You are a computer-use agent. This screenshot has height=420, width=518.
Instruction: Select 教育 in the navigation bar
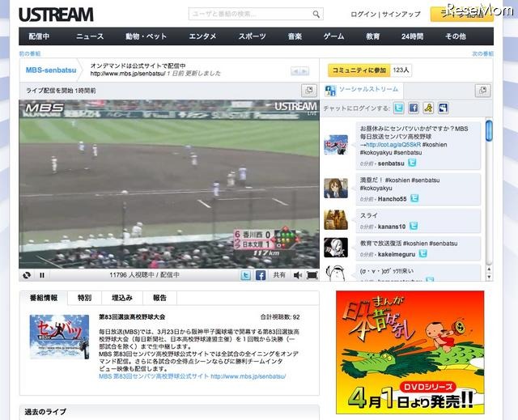[372, 36]
